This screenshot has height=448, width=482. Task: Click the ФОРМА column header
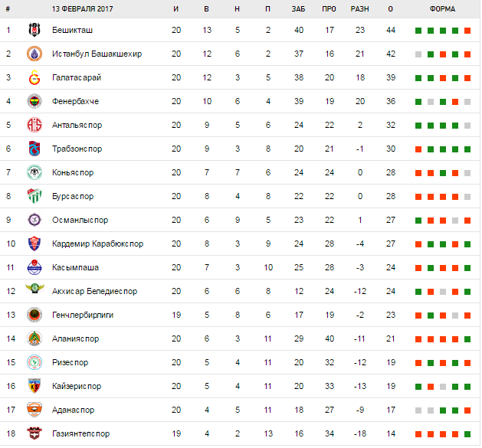442,9
